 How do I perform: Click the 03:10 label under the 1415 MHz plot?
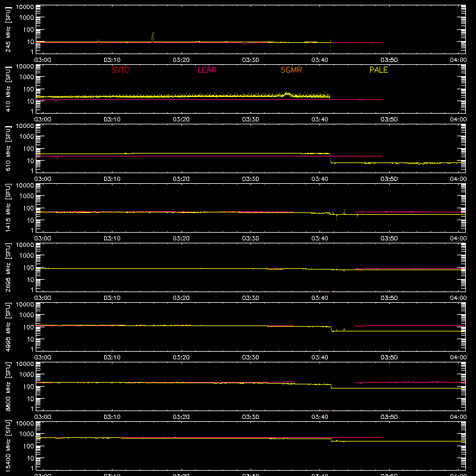coord(112,239)
